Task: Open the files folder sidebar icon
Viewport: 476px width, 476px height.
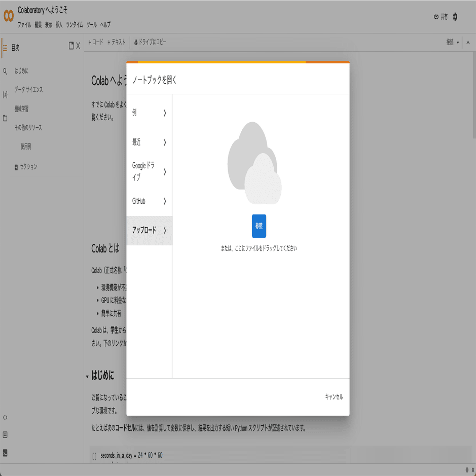Action: click(x=5, y=118)
